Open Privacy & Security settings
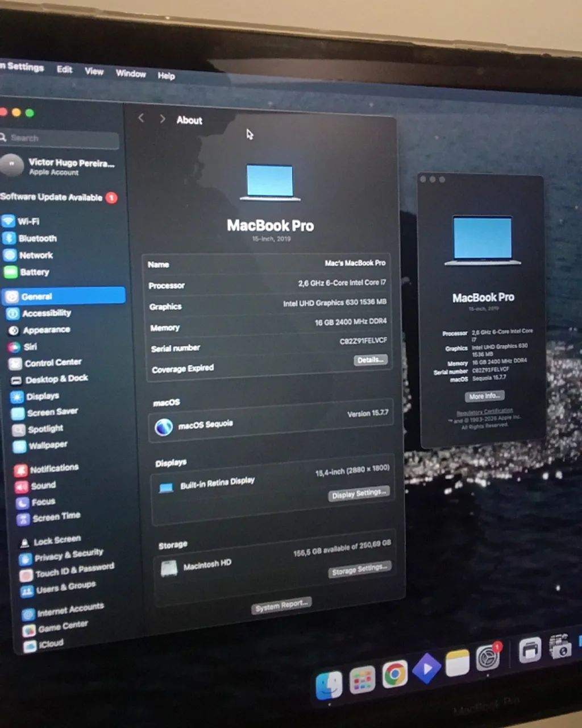The image size is (582, 728). coord(62,556)
